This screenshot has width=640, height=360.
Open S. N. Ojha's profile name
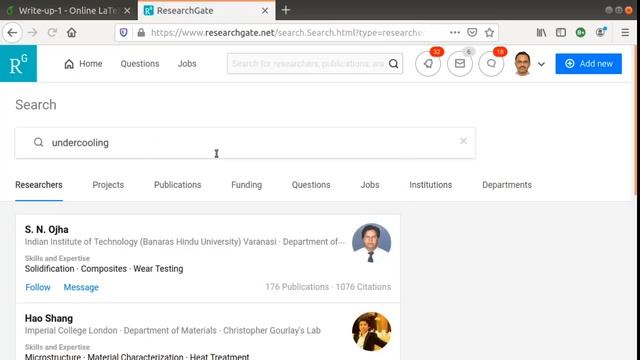click(47, 229)
